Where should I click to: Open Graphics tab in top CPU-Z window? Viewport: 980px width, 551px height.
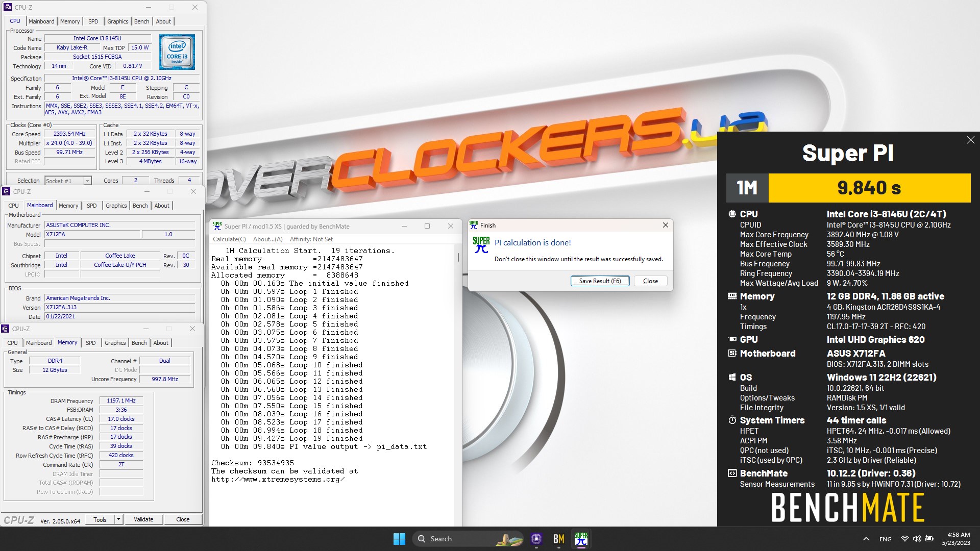pyautogui.click(x=117, y=21)
